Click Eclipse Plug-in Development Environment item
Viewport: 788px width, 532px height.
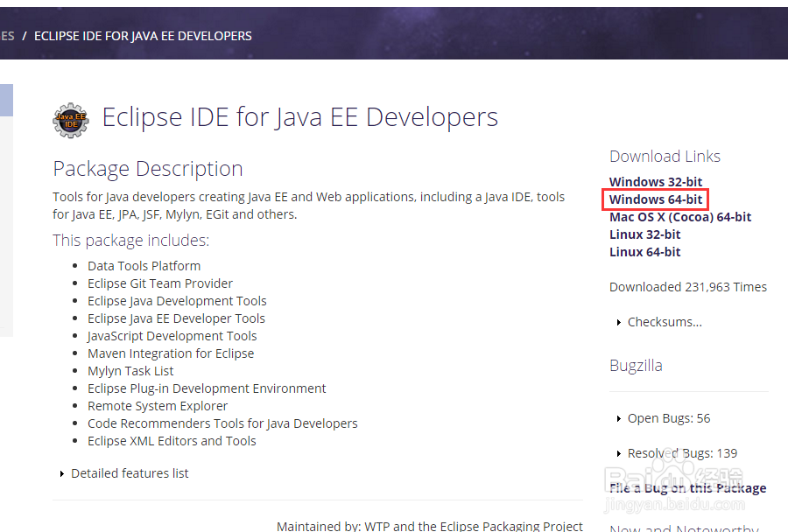click(x=207, y=388)
